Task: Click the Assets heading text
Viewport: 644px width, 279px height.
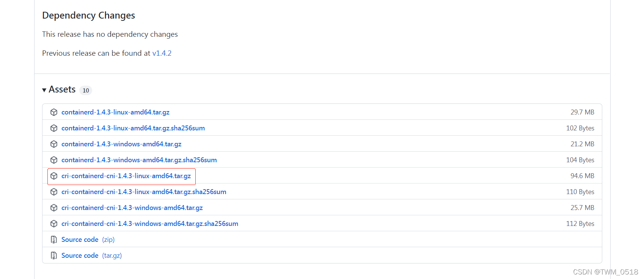Action: [x=62, y=89]
